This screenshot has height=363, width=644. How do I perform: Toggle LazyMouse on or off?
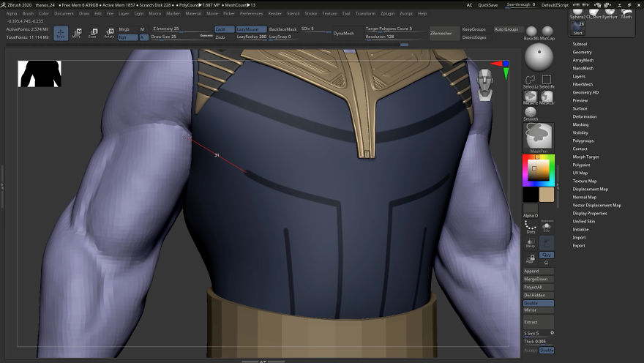click(251, 29)
